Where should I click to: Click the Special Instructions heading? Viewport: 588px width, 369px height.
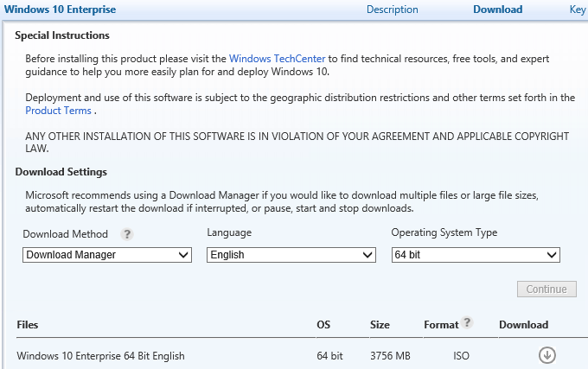click(62, 35)
